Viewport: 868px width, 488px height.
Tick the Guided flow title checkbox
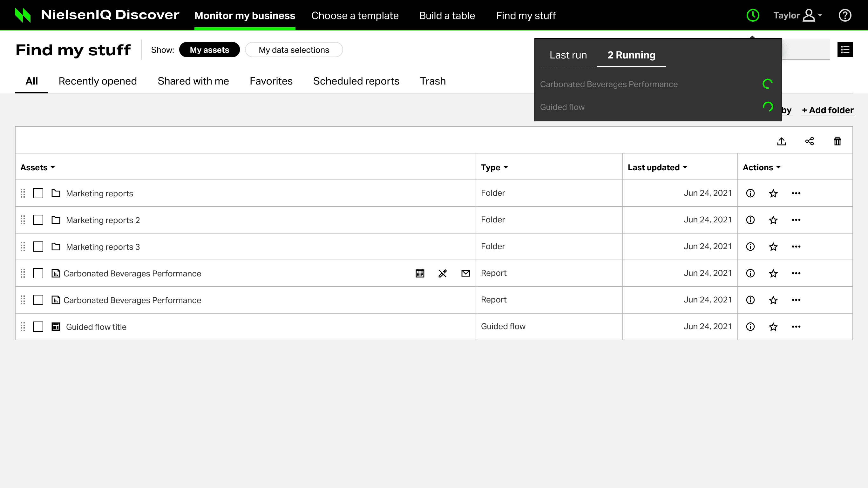[x=38, y=327]
